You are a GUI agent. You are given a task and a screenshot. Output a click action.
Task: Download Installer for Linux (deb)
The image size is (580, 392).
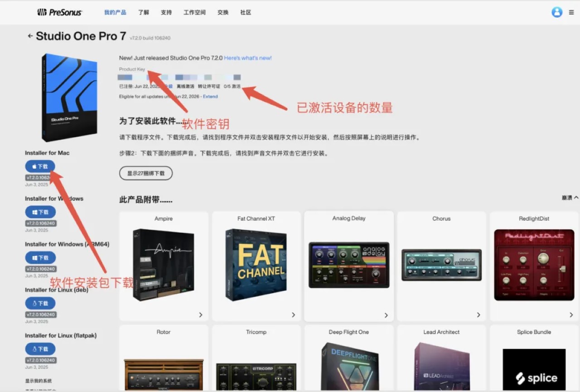click(x=40, y=303)
